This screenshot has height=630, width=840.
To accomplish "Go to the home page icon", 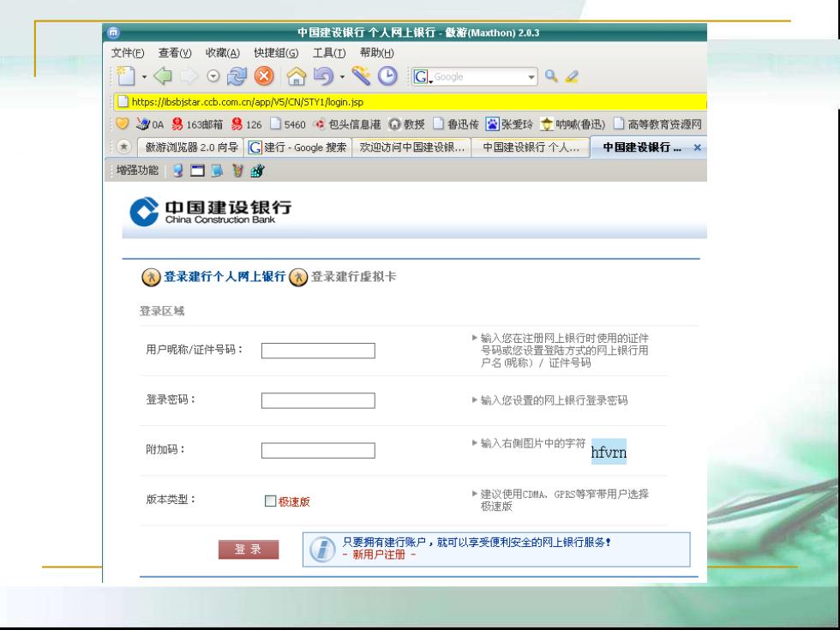I will [297, 76].
